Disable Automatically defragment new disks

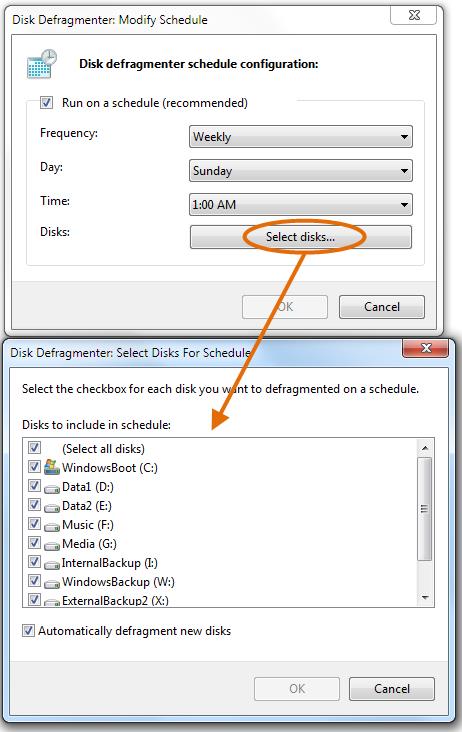28,631
